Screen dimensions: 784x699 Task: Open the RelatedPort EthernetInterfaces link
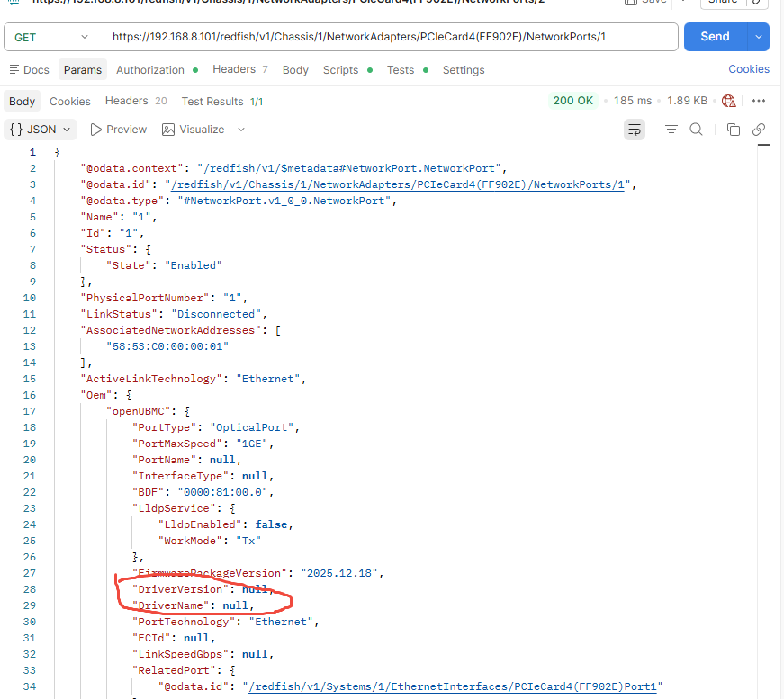(x=453, y=686)
